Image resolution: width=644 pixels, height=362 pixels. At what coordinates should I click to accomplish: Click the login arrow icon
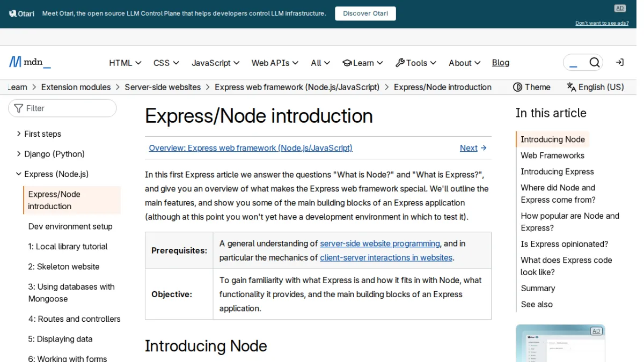(619, 63)
